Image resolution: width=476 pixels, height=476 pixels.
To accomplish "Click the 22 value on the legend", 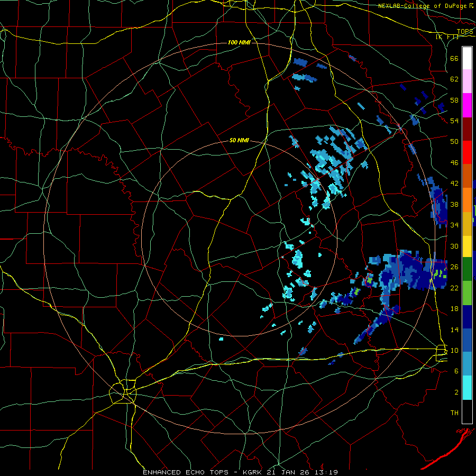I will (454, 288).
